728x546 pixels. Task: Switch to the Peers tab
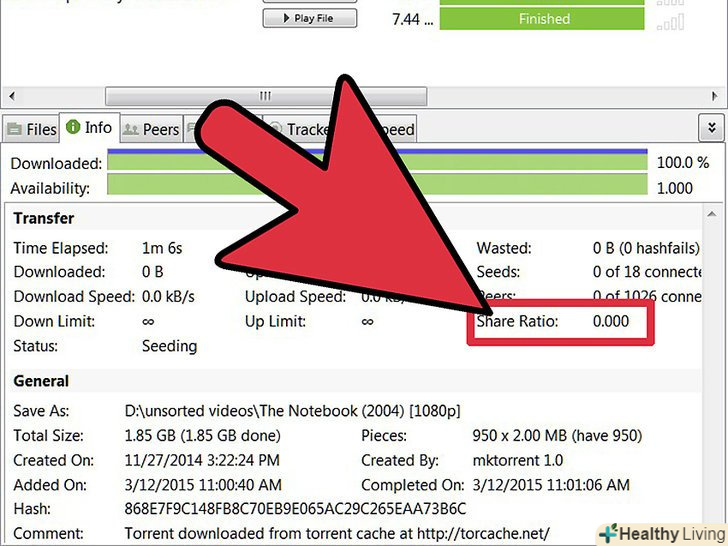151,129
